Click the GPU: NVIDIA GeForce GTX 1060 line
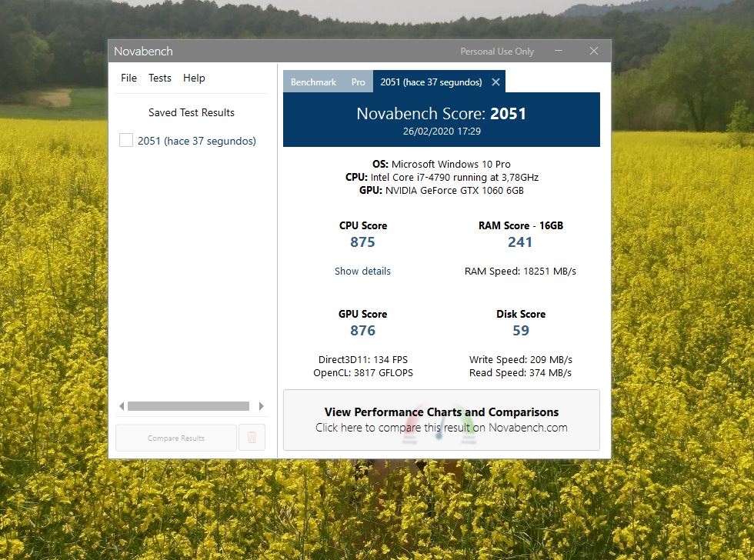This screenshot has height=560, width=754. [442, 190]
